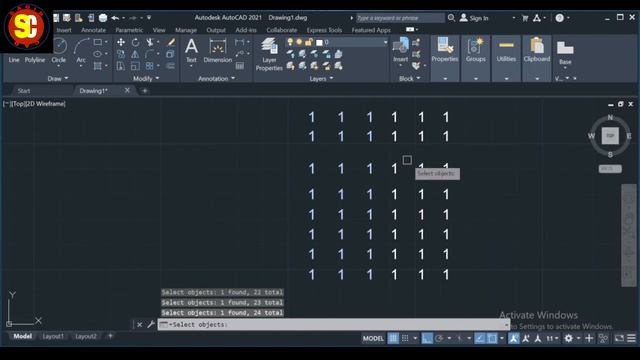The height and width of the screenshot is (360, 640).
Task: Open the Annotate ribbon tab
Action: pyautogui.click(x=93, y=30)
